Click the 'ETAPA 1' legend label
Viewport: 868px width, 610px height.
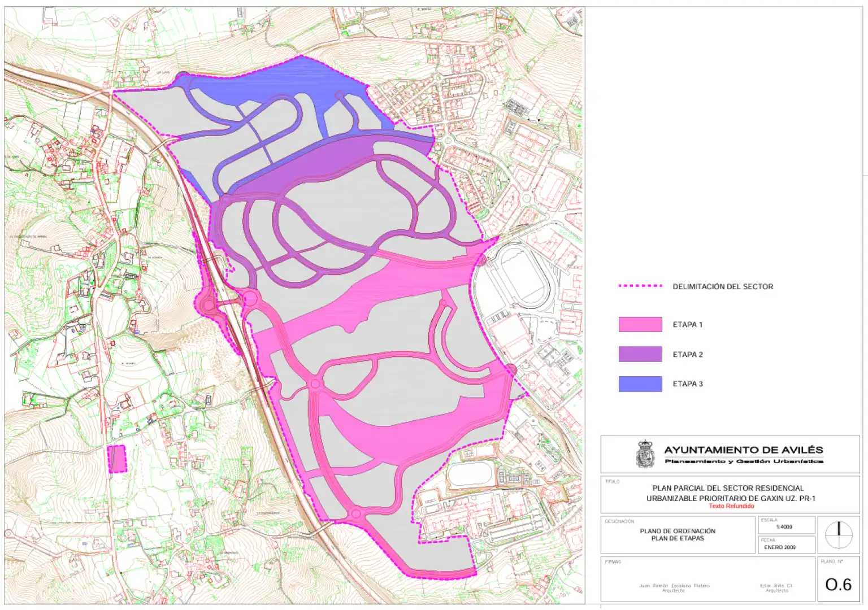click(687, 325)
